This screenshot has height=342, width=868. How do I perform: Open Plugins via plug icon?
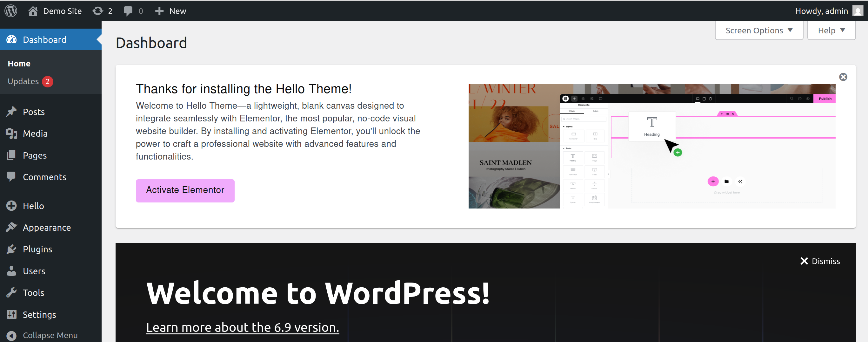point(11,249)
